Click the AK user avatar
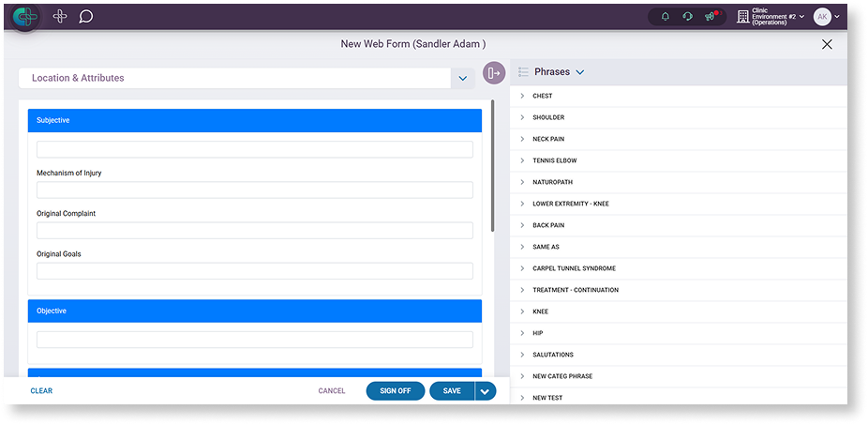 tap(822, 17)
